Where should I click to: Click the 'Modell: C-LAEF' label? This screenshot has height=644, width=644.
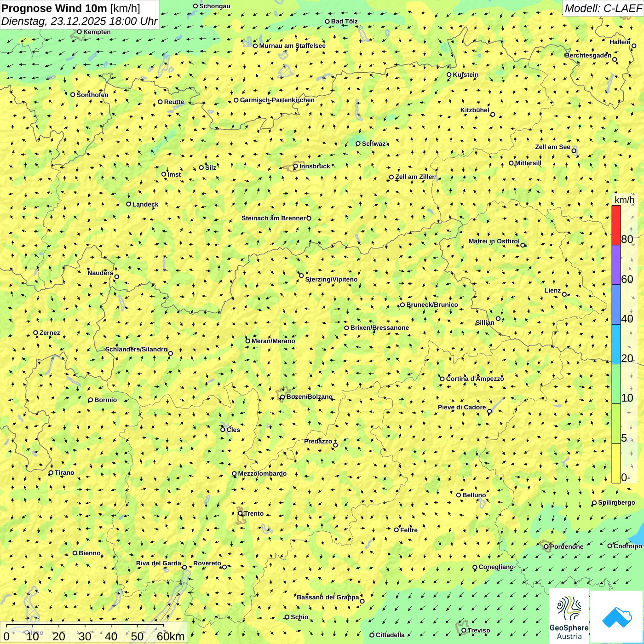pyautogui.click(x=603, y=8)
